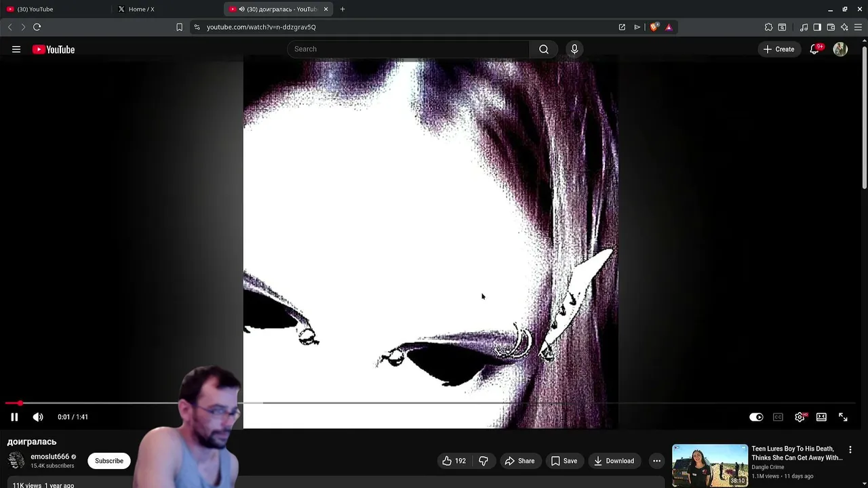This screenshot has width=868, height=488.
Task: Open the Leo AI sparkle icon
Action: [844, 27]
